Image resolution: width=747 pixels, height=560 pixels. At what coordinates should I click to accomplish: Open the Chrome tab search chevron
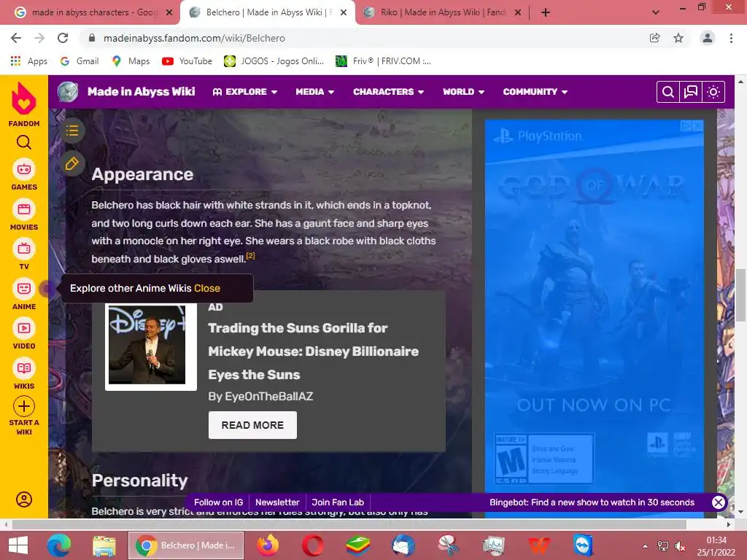pos(656,12)
